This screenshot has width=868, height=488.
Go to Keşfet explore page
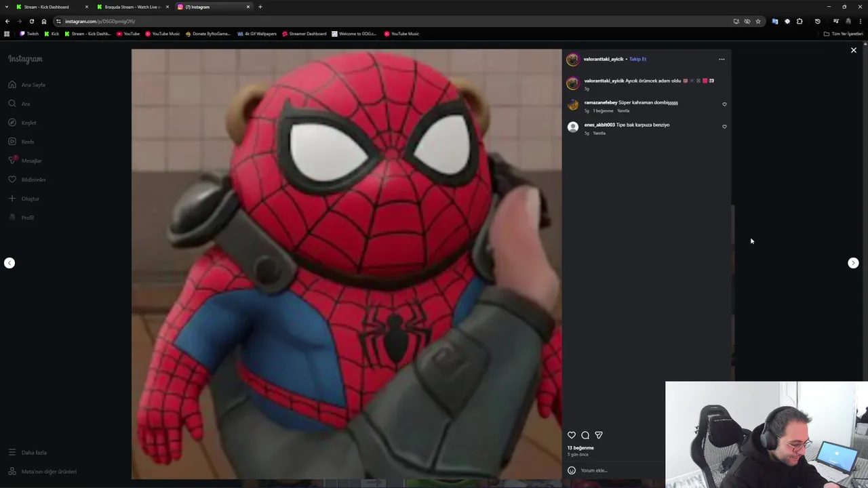[x=23, y=123]
